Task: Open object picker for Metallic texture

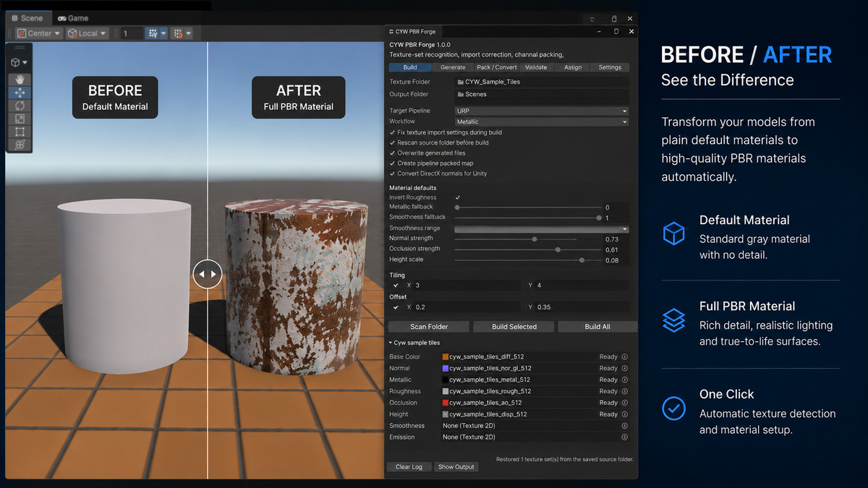Action: tap(624, 380)
